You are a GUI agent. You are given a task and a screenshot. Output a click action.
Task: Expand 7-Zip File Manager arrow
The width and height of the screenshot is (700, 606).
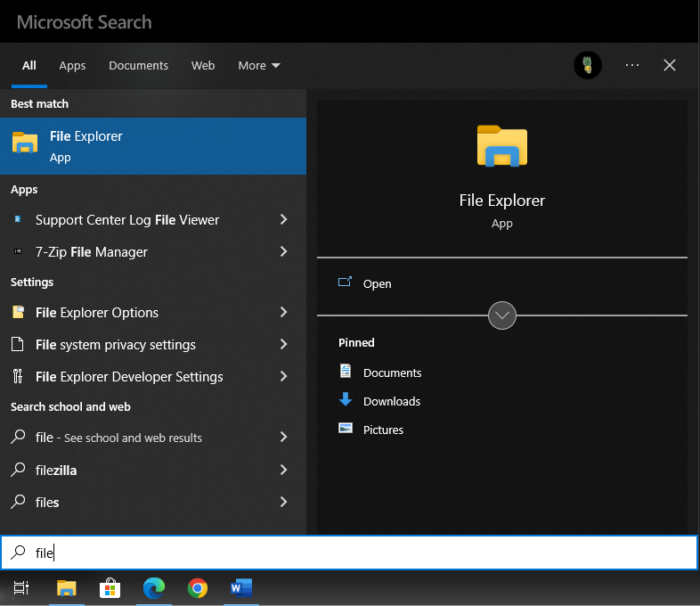tap(283, 251)
